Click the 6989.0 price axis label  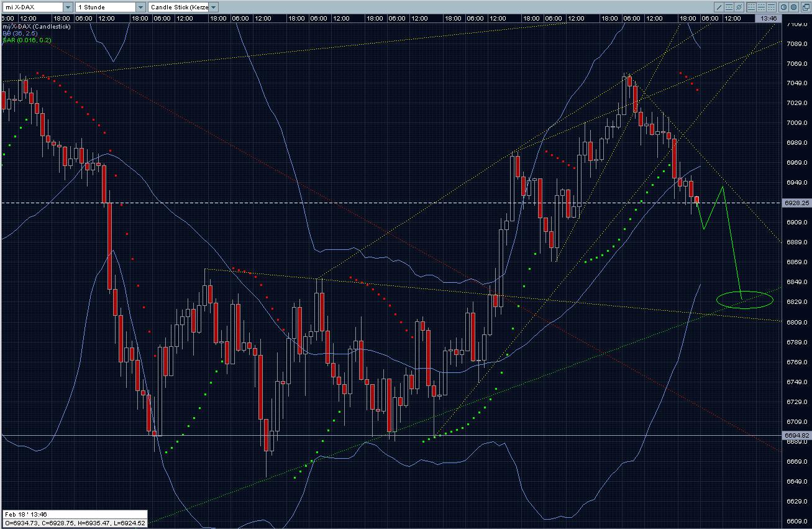tap(796, 143)
